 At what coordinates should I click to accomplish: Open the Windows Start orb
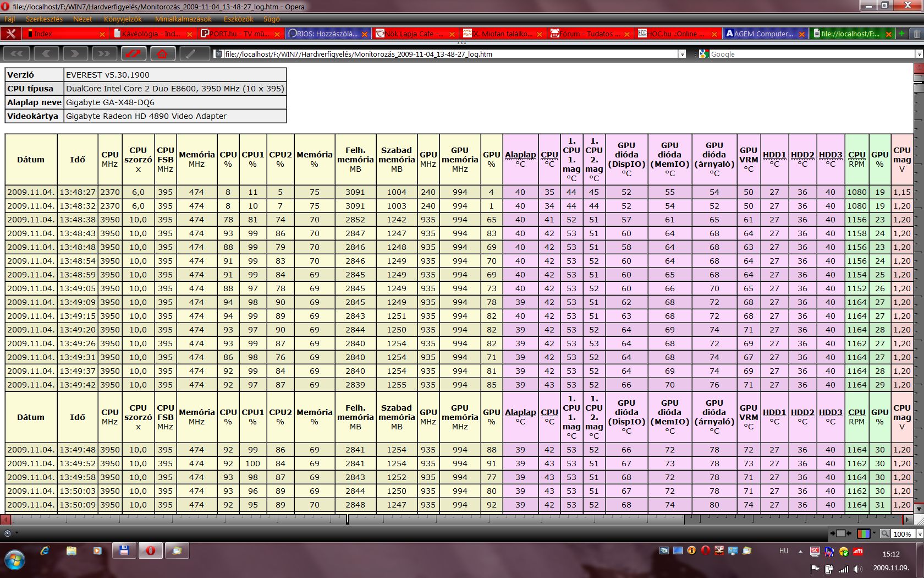coord(15,560)
